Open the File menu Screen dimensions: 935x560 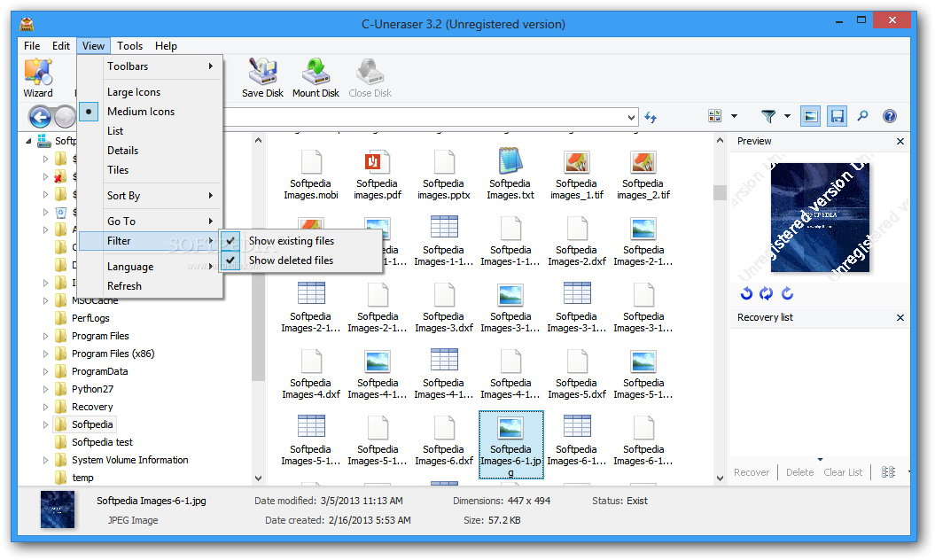tap(32, 46)
